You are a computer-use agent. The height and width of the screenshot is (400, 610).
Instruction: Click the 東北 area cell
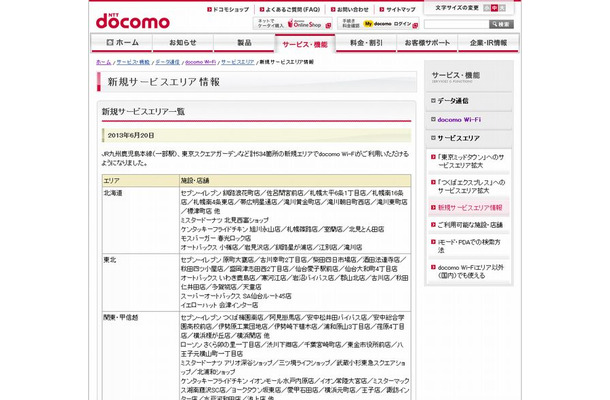140,282
